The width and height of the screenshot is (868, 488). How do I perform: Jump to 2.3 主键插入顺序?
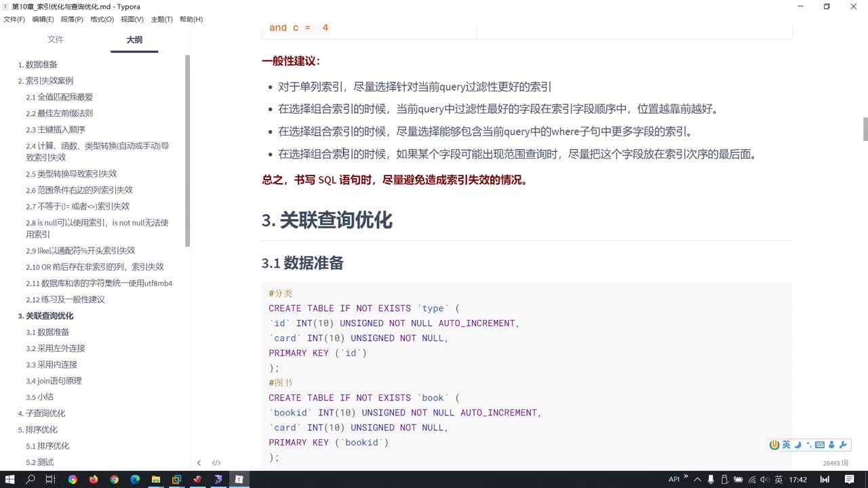(x=56, y=129)
